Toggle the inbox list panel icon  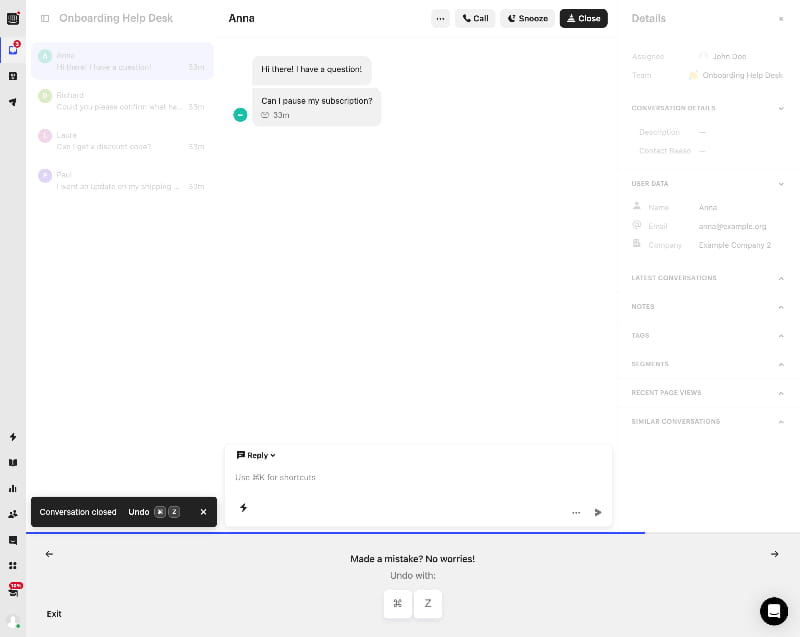click(x=45, y=18)
